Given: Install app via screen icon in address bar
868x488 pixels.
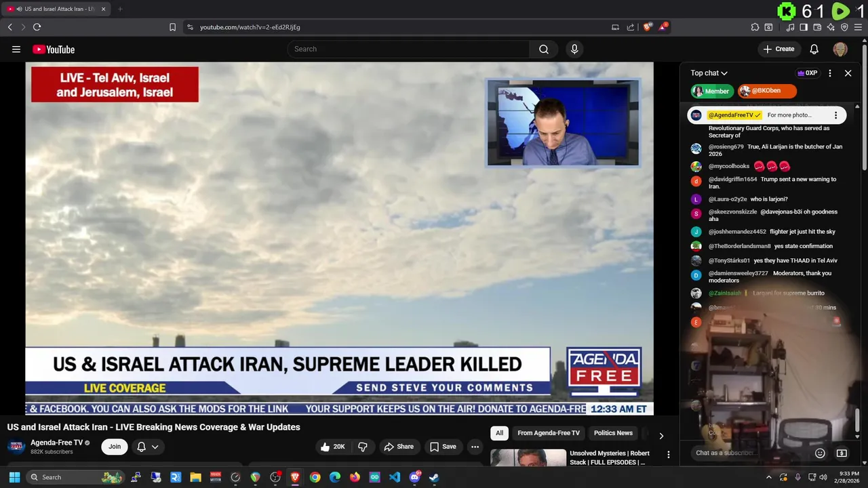Looking at the screenshot, I should pyautogui.click(x=615, y=27).
